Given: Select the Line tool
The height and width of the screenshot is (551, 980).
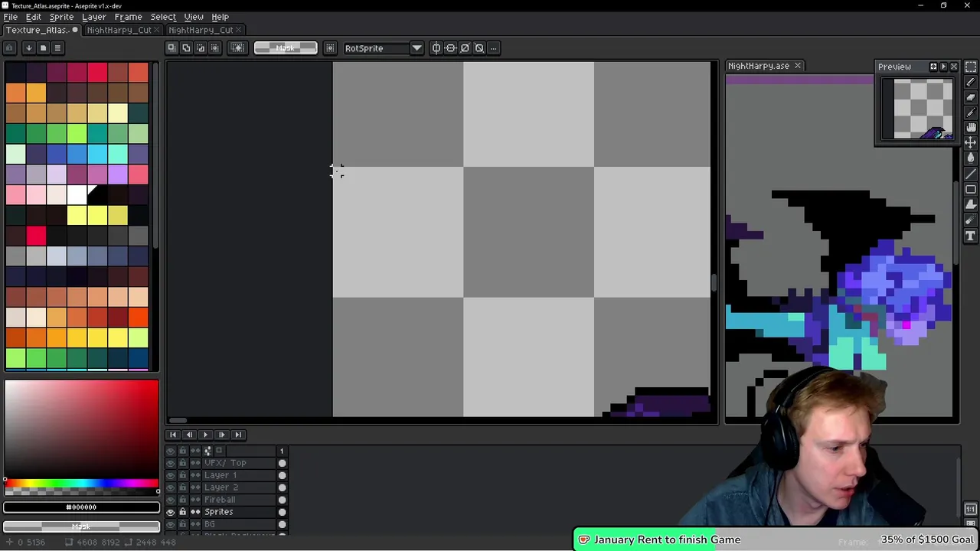Looking at the screenshot, I should click(x=971, y=174).
